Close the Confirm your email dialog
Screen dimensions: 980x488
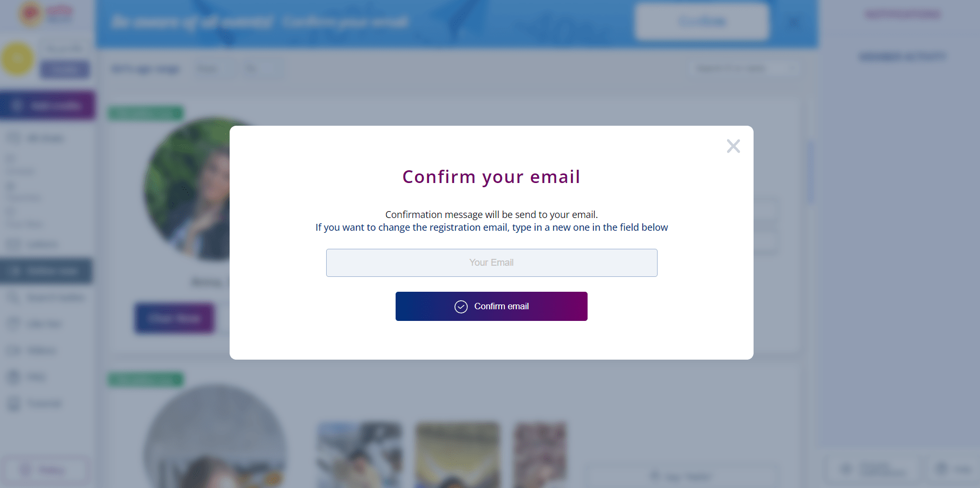[733, 146]
